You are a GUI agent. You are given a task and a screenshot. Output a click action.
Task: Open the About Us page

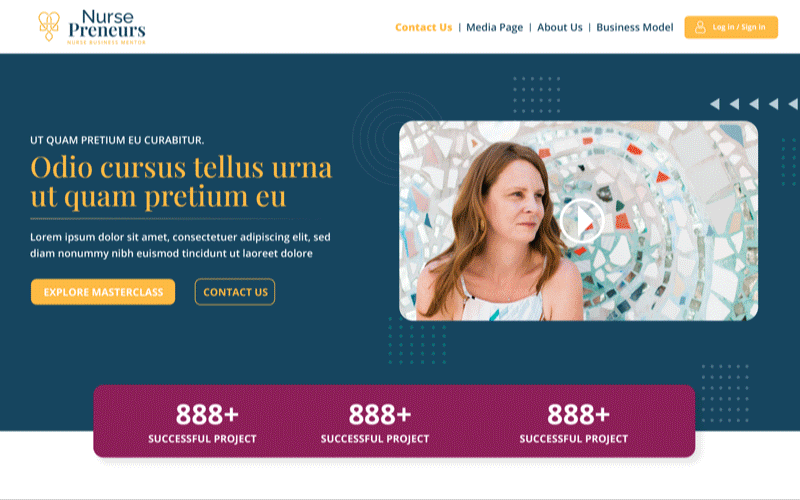[x=560, y=28]
